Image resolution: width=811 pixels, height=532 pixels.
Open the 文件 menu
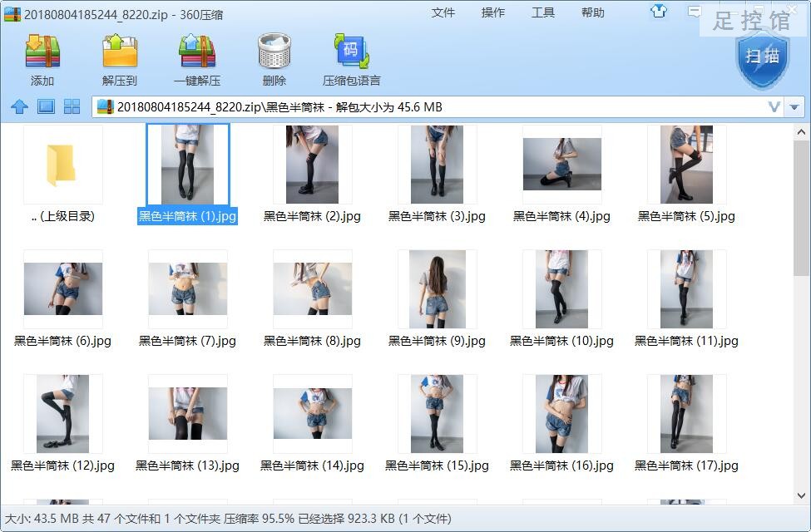click(x=443, y=12)
